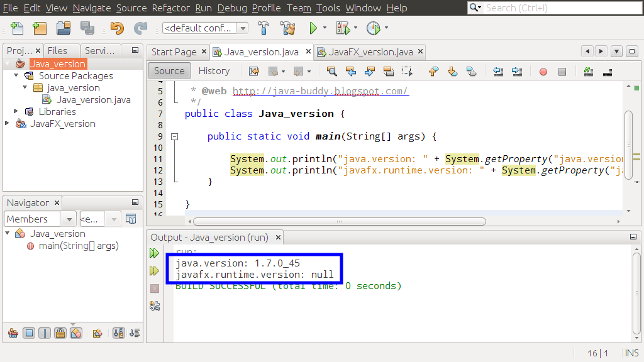644x362 pixels.
Task: Toggle Fully Qualified Names filter in Navigator
Action: click(97, 333)
